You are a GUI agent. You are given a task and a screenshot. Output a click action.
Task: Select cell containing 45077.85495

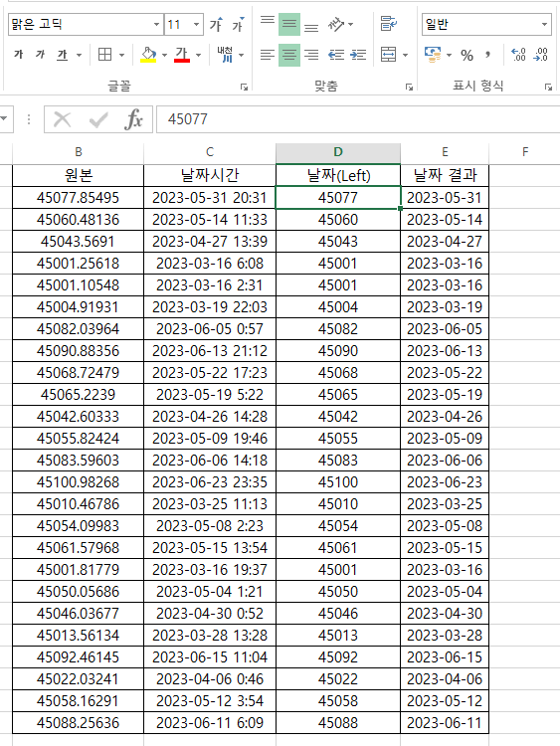(x=78, y=198)
